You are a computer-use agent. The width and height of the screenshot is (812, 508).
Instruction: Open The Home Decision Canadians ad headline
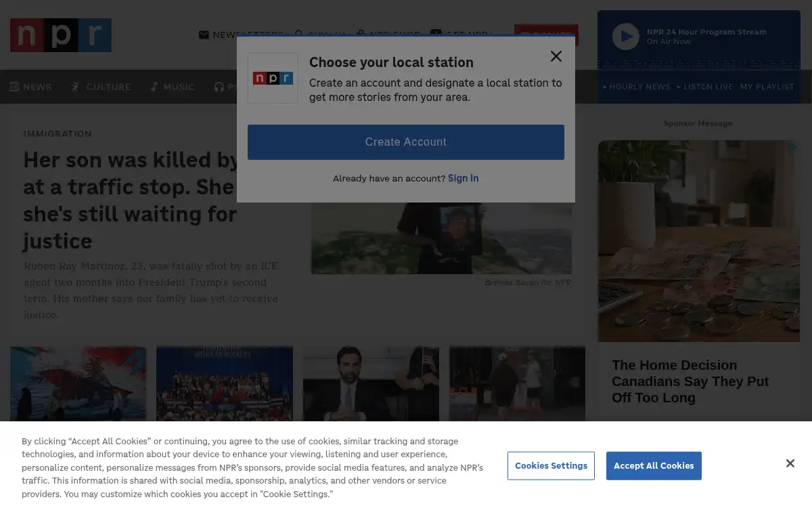coord(690,381)
